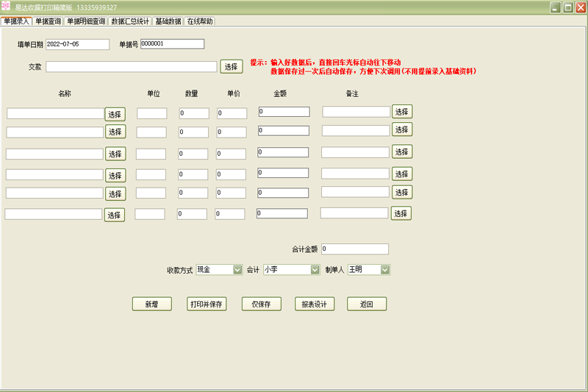Open the 单据查询 tab
The image size is (588, 392).
click(48, 21)
